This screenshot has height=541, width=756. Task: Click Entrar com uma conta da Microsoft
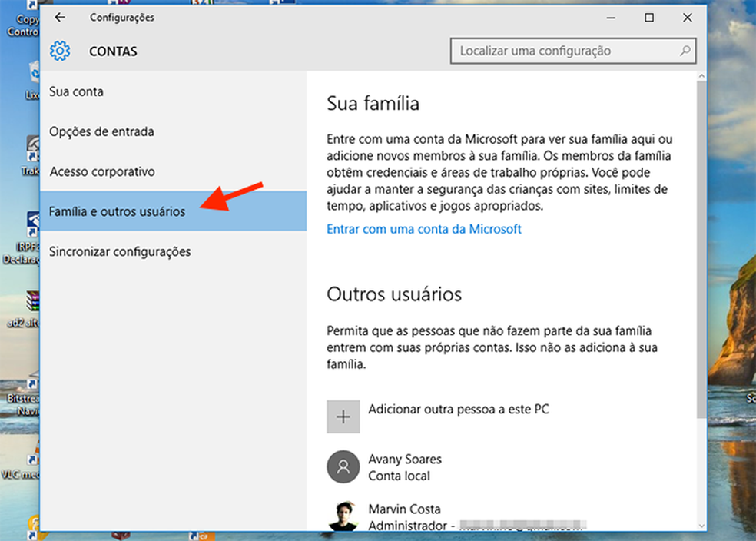(x=423, y=227)
